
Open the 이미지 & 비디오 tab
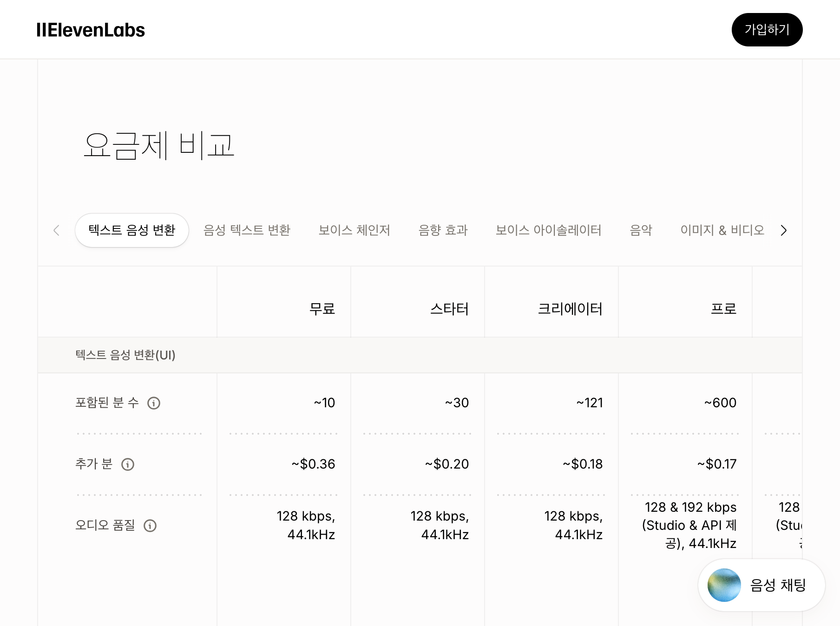(x=722, y=230)
